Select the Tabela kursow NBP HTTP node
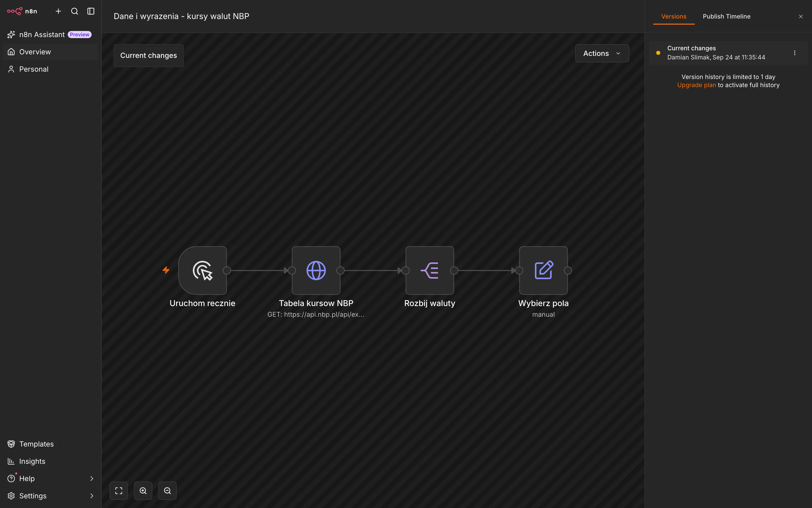This screenshot has height=508, width=812. tap(316, 271)
